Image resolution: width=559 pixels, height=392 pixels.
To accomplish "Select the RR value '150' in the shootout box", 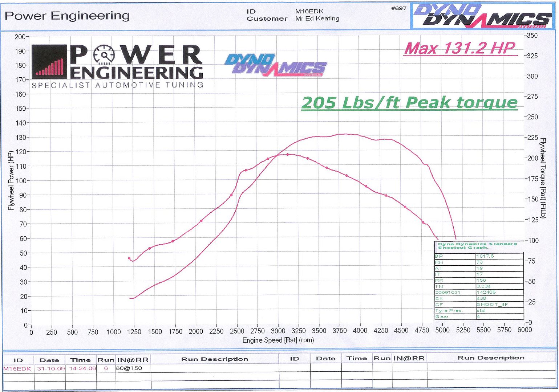I will coord(481,280).
